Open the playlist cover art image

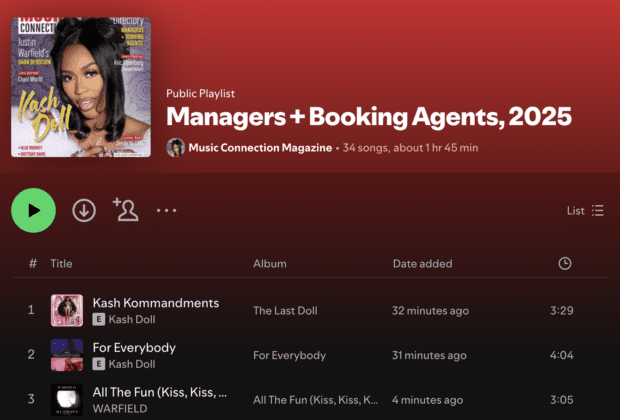81,87
